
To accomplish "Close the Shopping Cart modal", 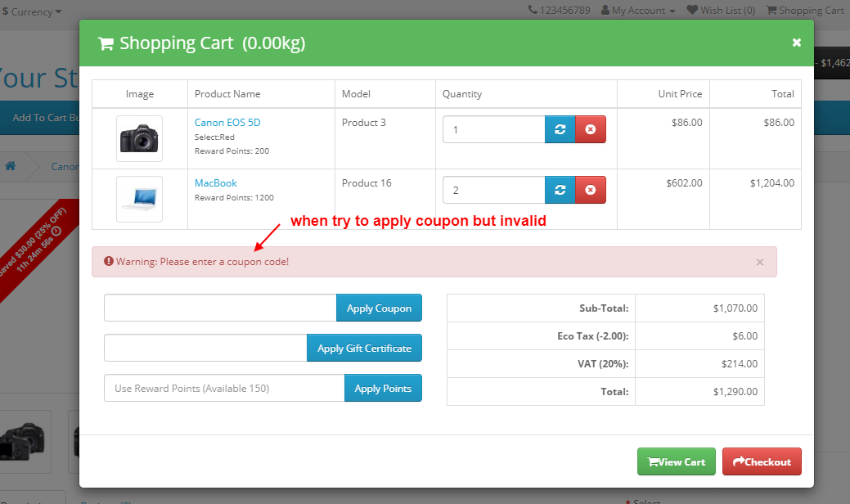I will 796,42.
